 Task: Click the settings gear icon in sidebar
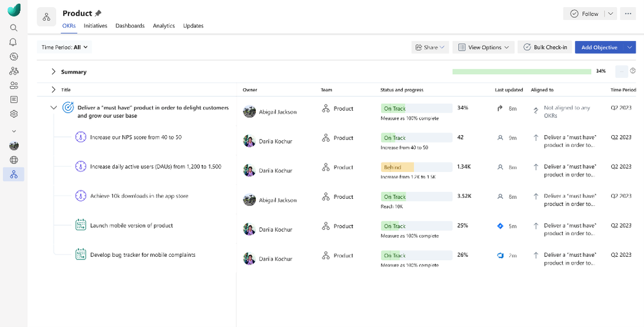[14, 114]
